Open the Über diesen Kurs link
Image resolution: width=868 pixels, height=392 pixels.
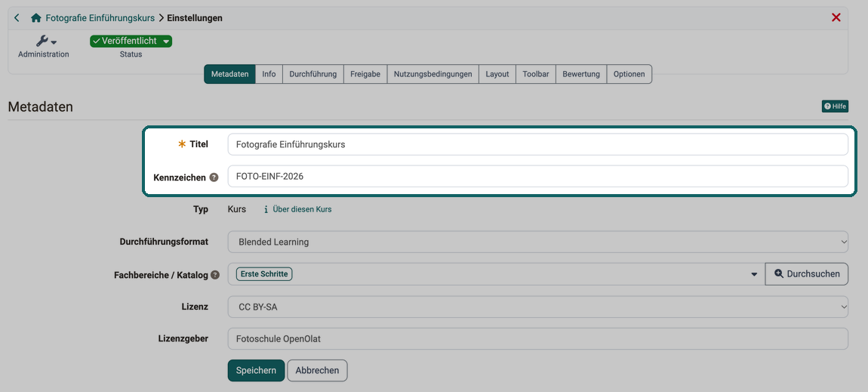click(302, 209)
